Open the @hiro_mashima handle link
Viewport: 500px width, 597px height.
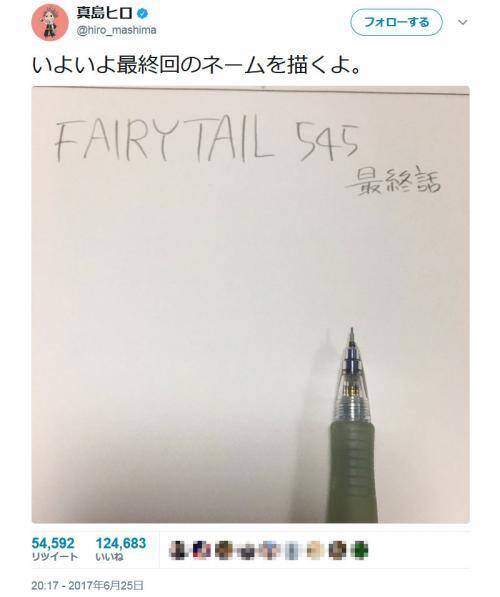(x=117, y=30)
